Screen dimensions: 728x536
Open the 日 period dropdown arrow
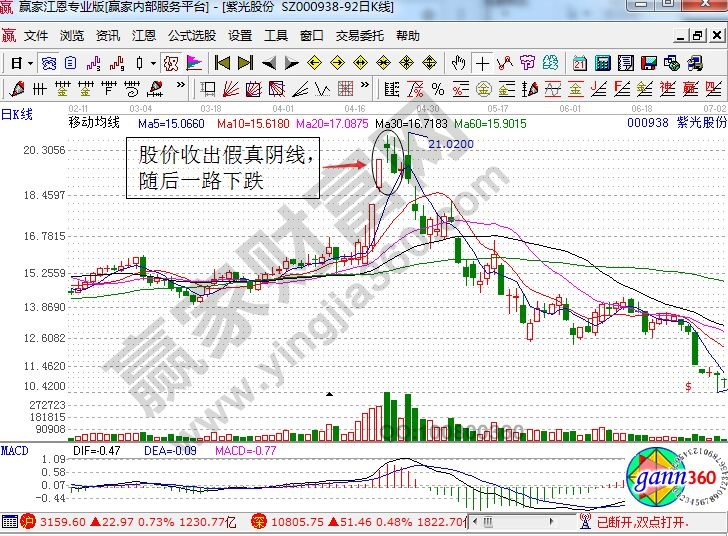pos(28,62)
